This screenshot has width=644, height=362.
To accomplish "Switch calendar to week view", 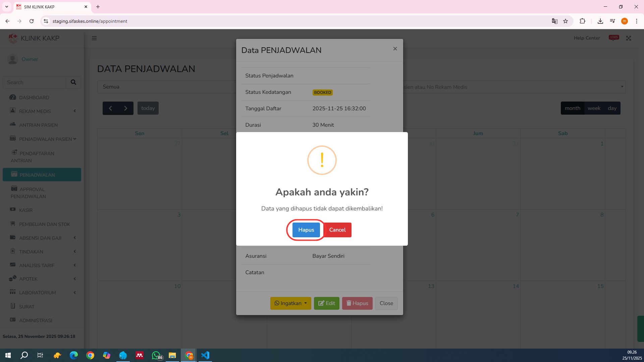I will [x=594, y=108].
